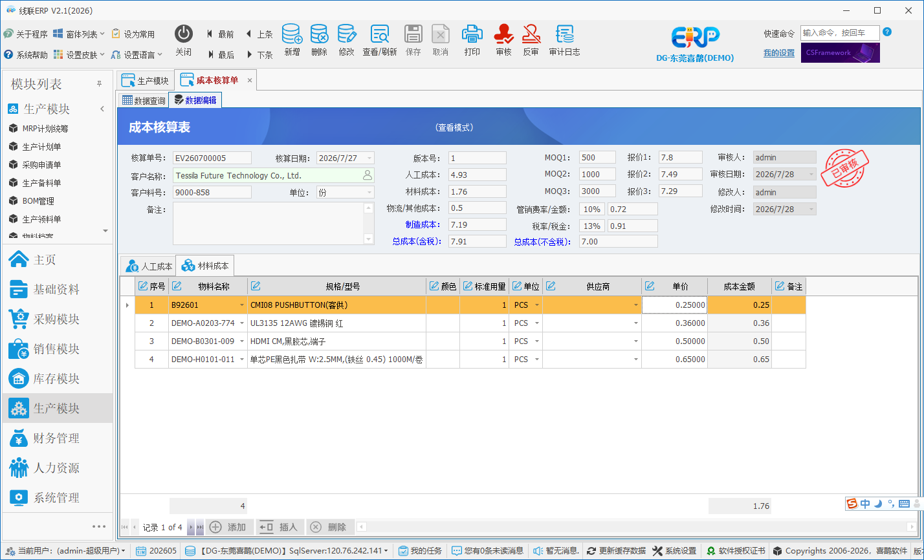Click 设为常用 favorite option
Image resolution: width=924 pixels, height=560 pixels.
pos(133,34)
